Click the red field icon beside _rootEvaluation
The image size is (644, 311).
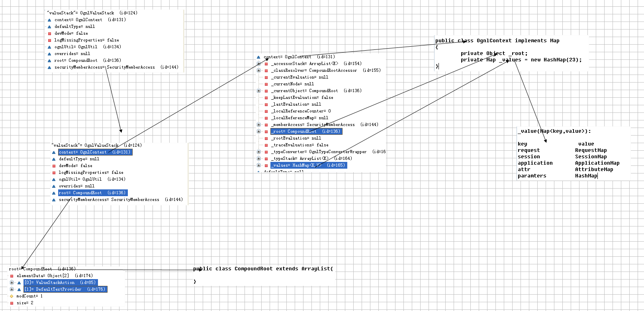point(266,138)
